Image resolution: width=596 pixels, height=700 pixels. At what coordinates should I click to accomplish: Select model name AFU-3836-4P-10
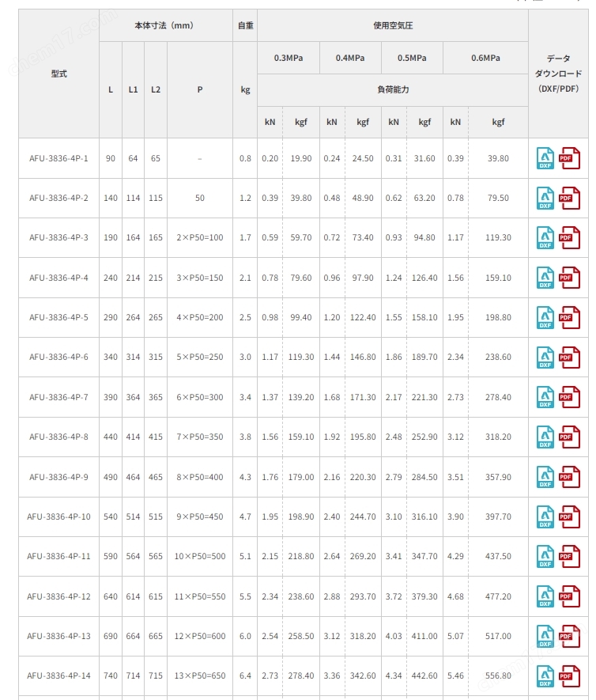(x=58, y=516)
